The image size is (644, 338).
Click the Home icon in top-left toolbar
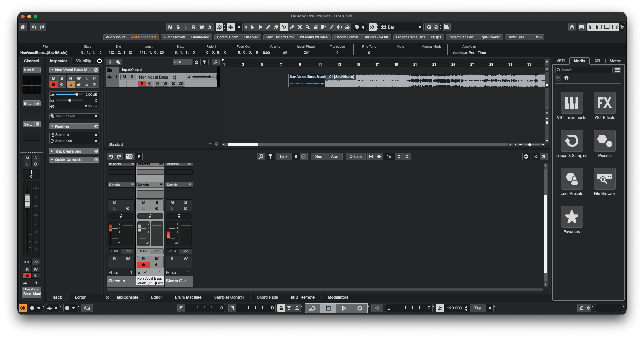23,27
